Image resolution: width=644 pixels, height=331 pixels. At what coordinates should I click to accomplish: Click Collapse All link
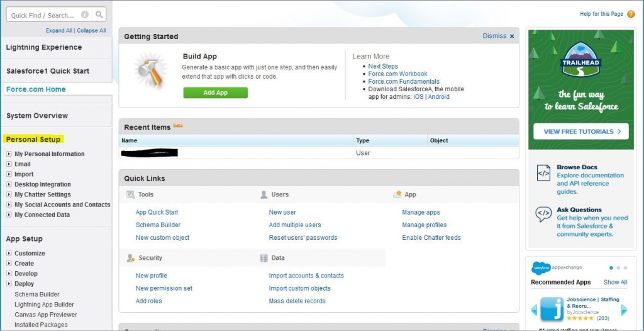coord(91,30)
